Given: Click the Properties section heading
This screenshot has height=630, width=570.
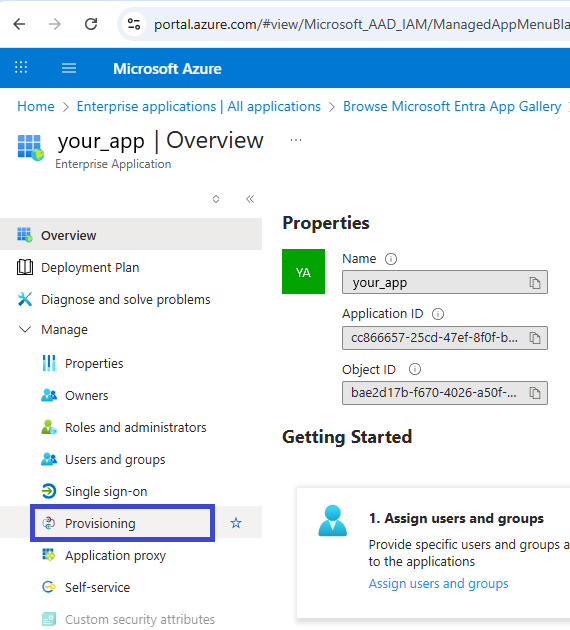Looking at the screenshot, I should tap(326, 223).
